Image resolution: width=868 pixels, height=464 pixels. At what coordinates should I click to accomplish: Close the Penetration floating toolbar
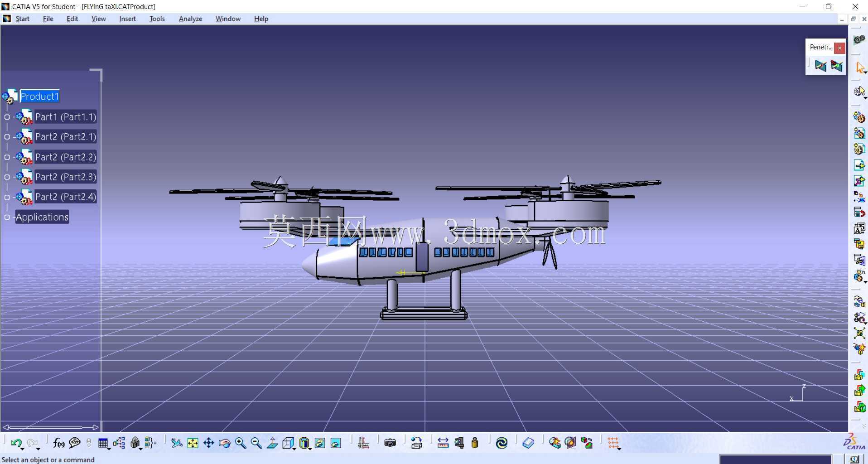[839, 48]
